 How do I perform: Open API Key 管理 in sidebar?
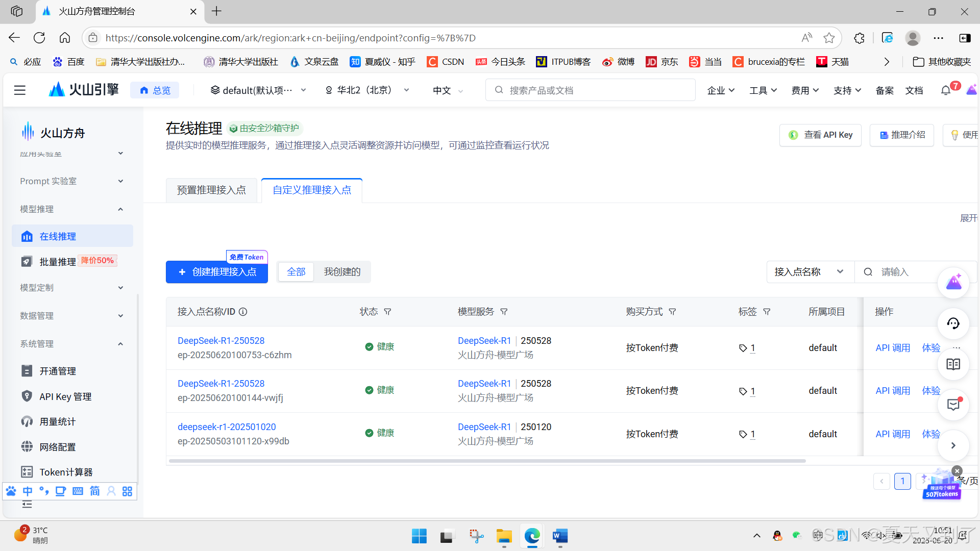pyautogui.click(x=65, y=396)
